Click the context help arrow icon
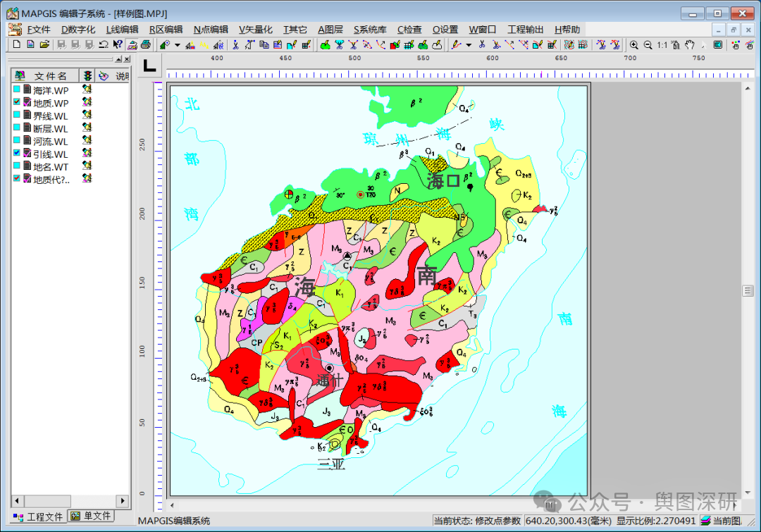The image size is (761, 532). pyautogui.click(x=118, y=44)
